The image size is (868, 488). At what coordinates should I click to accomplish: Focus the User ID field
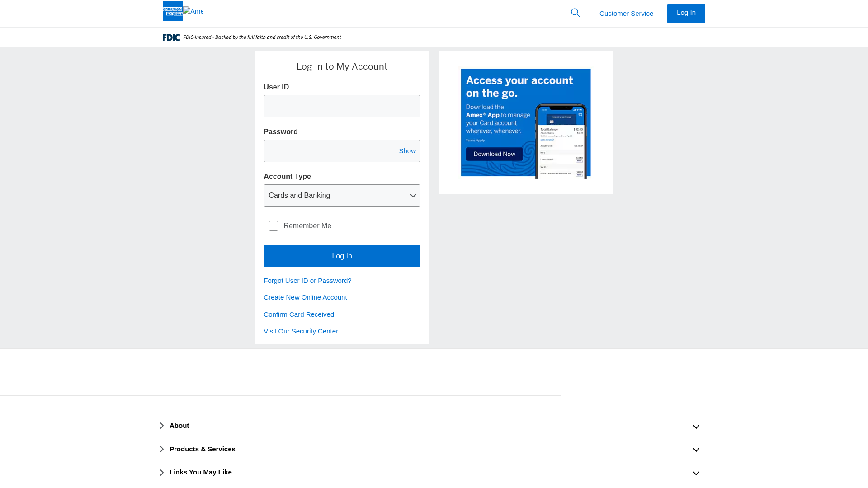tap(342, 106)
